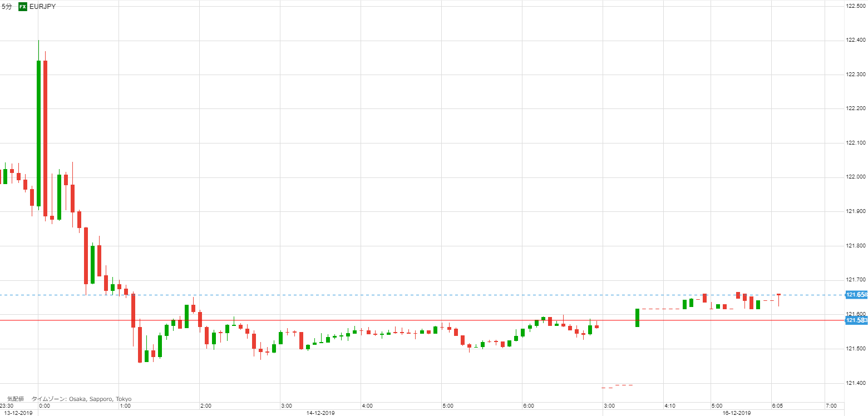Screen dimensions: 868x416
Task: Click the 122.400 price axis label
Action: 856,40
